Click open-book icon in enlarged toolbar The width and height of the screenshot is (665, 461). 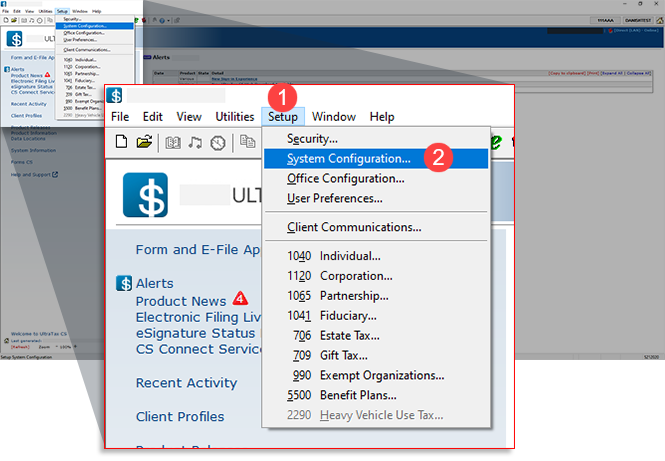coord(173,142)
